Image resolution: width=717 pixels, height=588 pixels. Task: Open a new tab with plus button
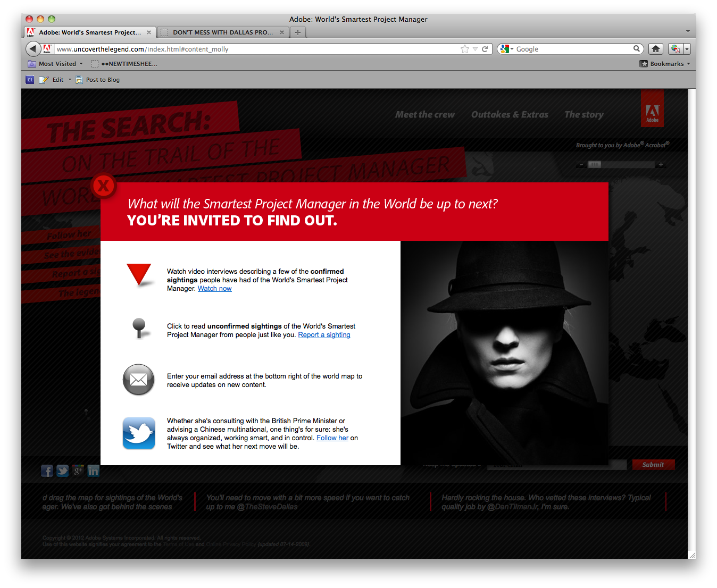(x=298, y=32)
